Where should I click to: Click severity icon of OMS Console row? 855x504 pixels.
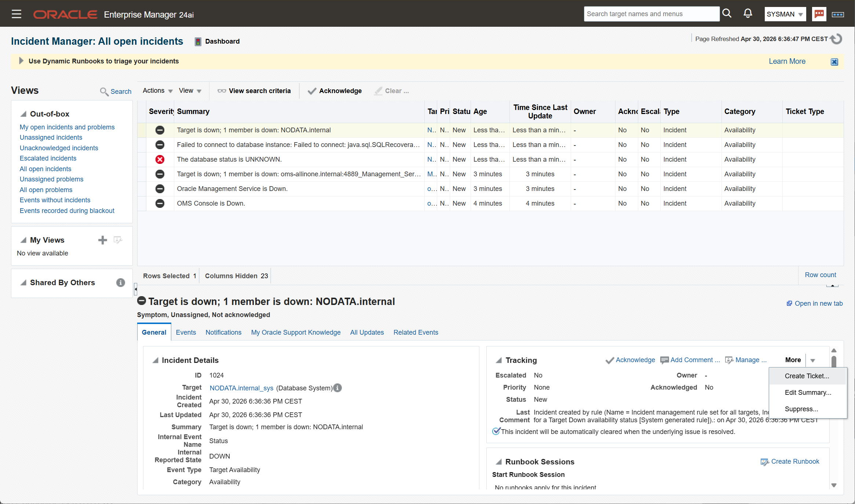[x=160, y=203]
